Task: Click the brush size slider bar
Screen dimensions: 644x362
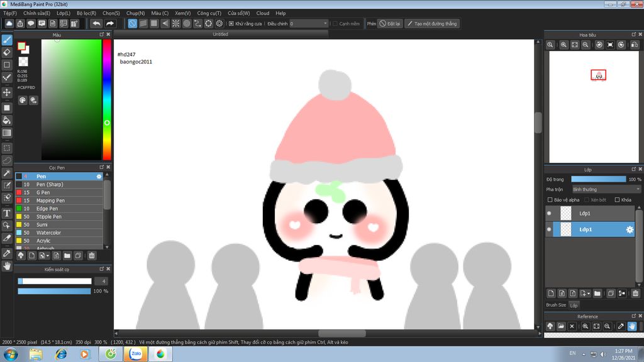Action: (x=55, y=281)
